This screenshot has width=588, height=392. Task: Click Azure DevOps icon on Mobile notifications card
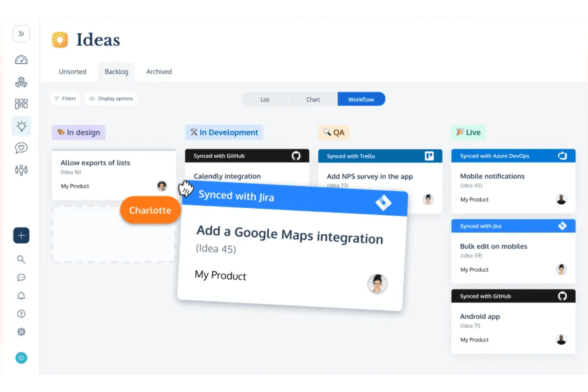click(563, 156)
